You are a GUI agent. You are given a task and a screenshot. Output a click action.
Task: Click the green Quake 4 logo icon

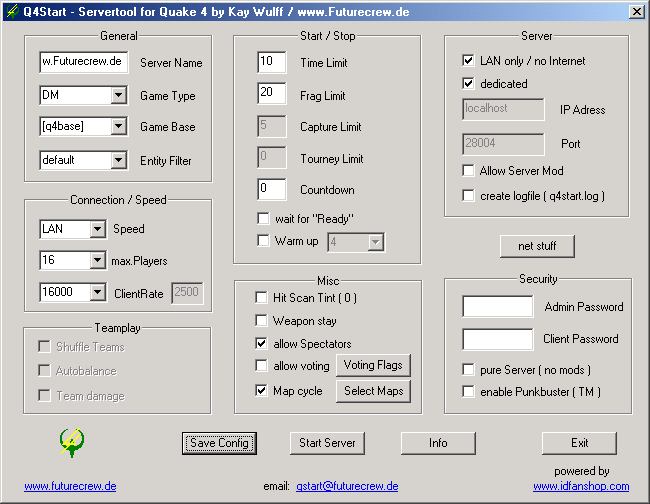point(72,443)
